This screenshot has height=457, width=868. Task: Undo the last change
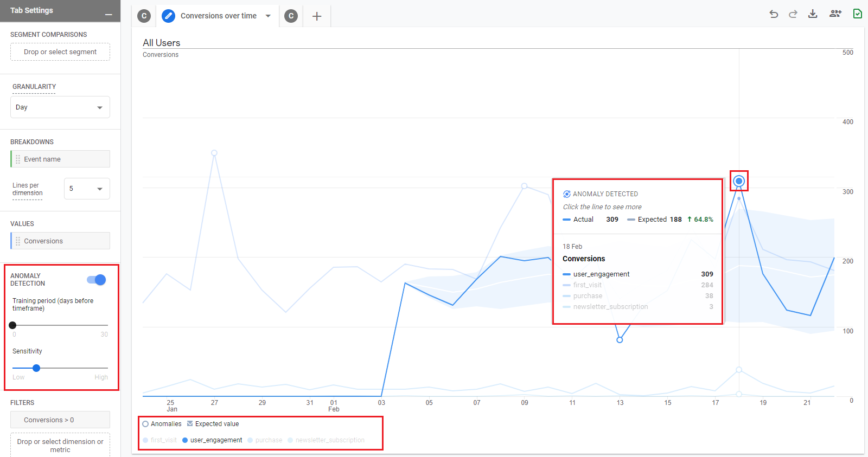point(774,14)
